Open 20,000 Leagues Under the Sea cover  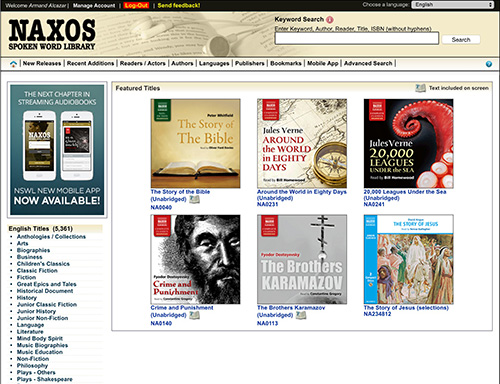(x=408, y=143)
